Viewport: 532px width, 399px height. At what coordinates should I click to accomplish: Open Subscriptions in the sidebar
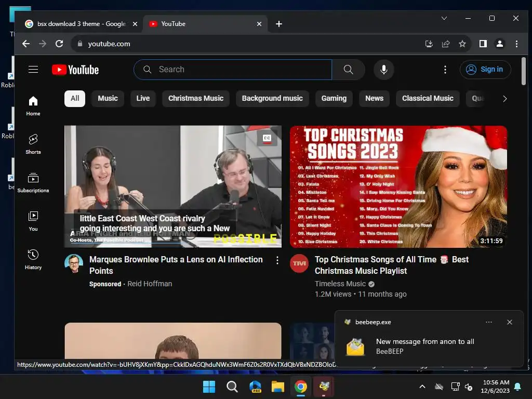(x=33, y=182)
